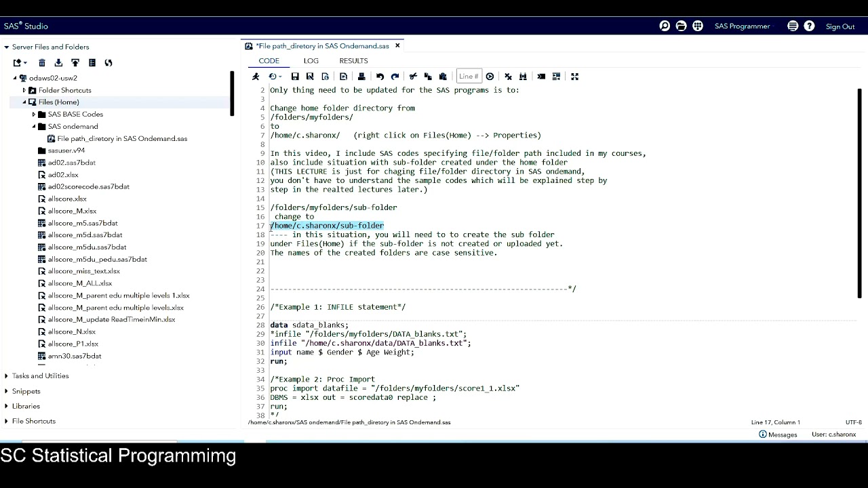Open the submission history dropdown
The width and height of the screenshot is (868, 488).
click(x=275, y=77)
